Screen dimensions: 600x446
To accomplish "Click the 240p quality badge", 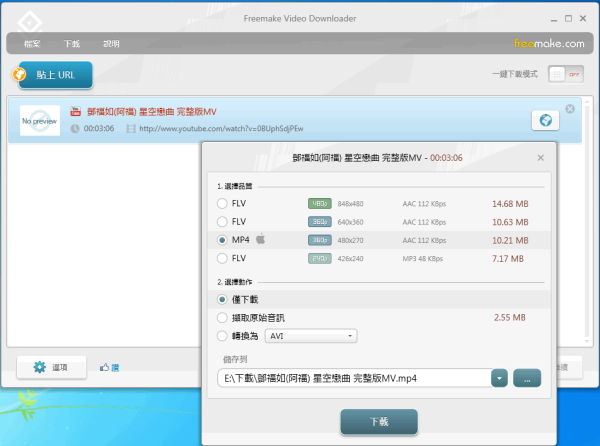I will [x=320, y=259].
